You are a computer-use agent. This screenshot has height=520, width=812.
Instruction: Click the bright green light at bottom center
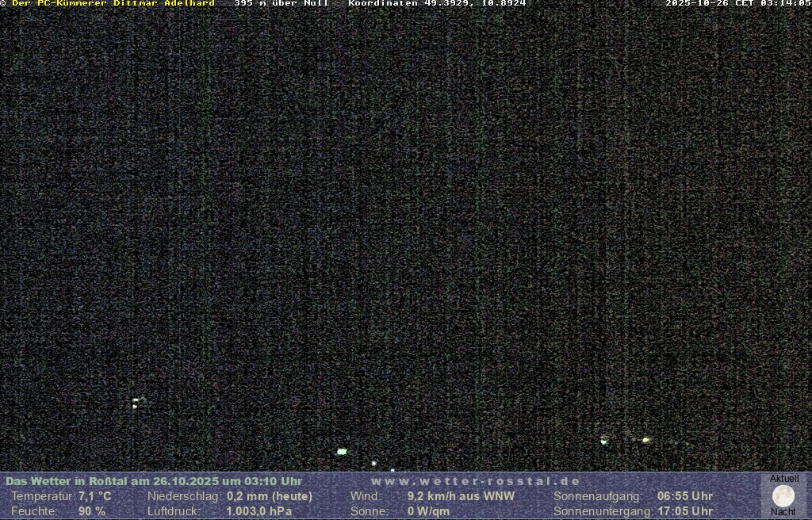[342, 452]
